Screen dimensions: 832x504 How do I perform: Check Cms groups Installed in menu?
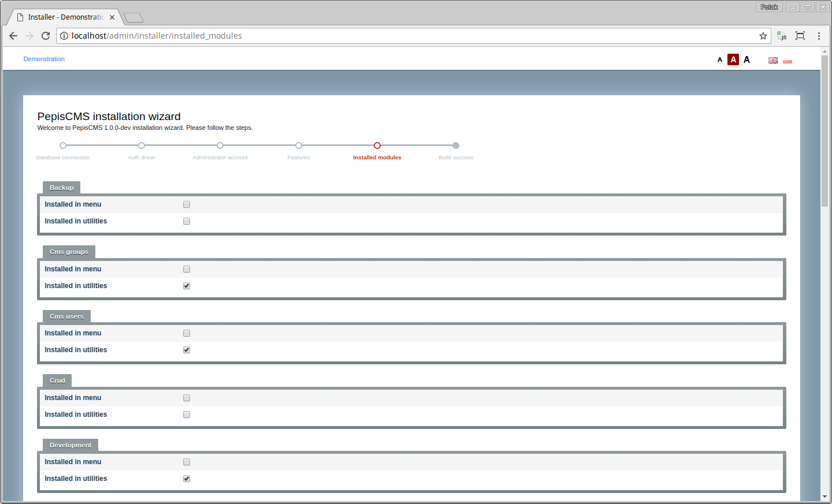coord(187,269)
